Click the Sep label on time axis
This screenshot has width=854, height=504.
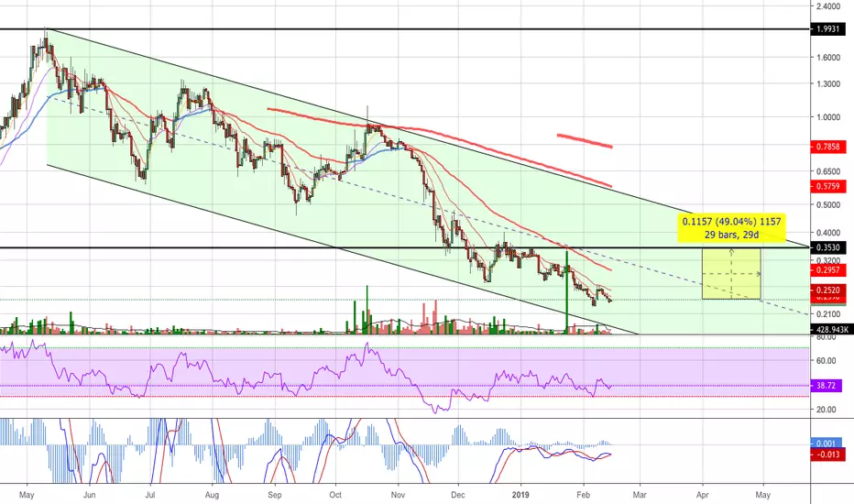(275, 495)
